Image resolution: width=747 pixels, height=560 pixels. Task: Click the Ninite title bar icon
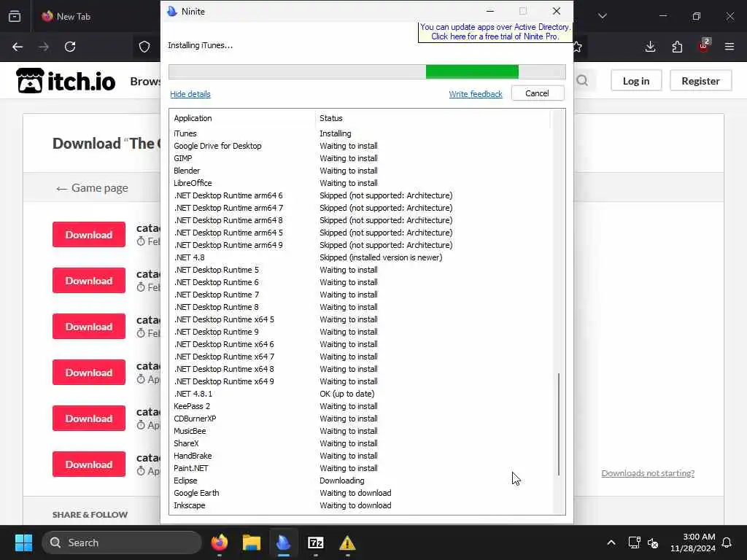point(172,11)
